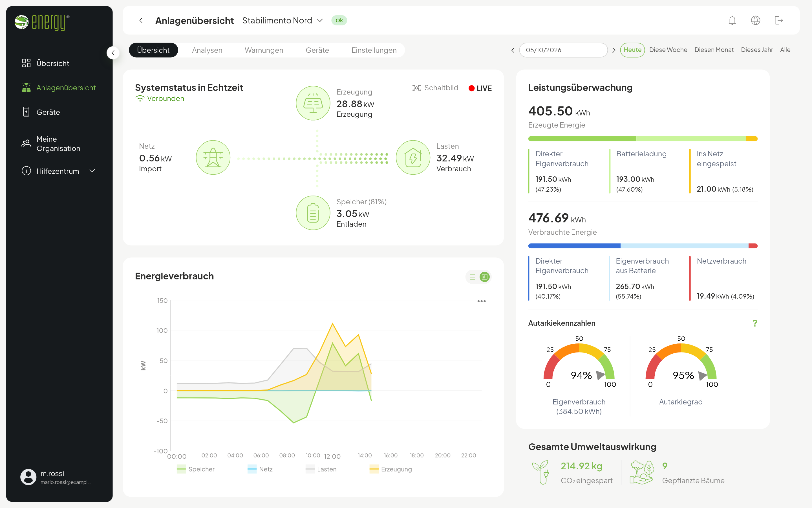Switch to the Warnungen tab
The image size is (812, 508).
click(264, 50)
